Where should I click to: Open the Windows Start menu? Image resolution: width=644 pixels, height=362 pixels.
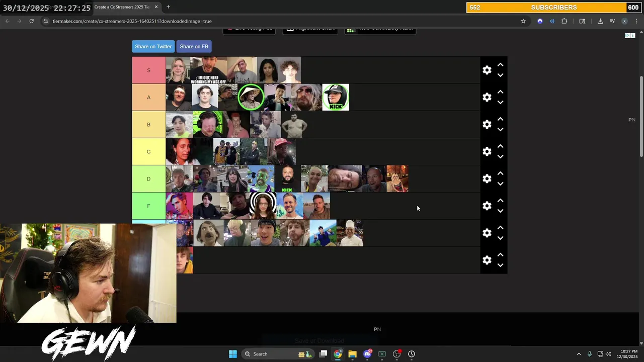232,354
